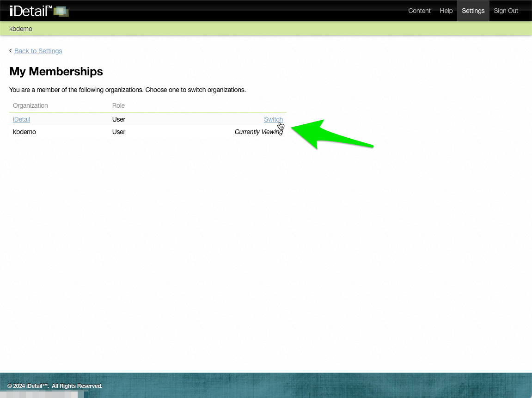
Task: Open the iDetail organization link
Action: click(x=21, y=119)
